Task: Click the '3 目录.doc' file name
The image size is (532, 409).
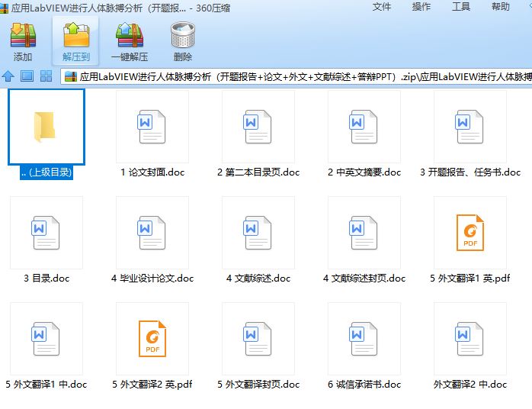Action: [46, 279]
